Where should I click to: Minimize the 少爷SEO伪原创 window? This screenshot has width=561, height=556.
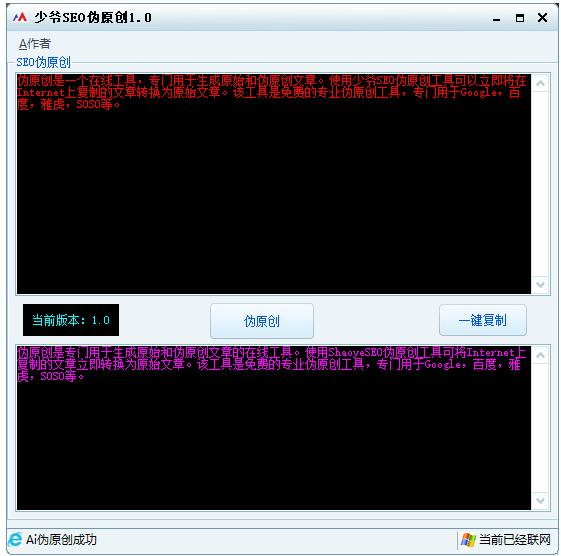tap(496, 18)
